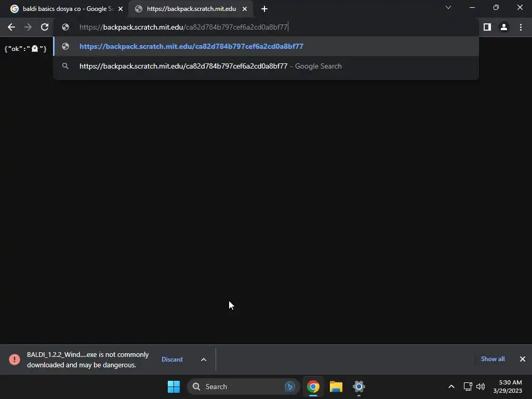532x399 pixels.
Task: Open the Chrome three-dot menu
Action: click(521, 27)
